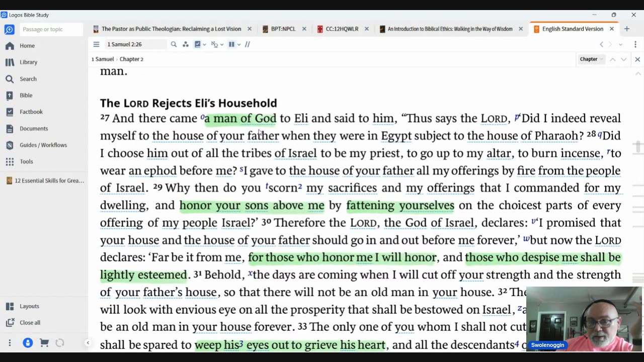
Task: Click the highlighted 'fattening yourselves' phrase
Action: (400, 206)
